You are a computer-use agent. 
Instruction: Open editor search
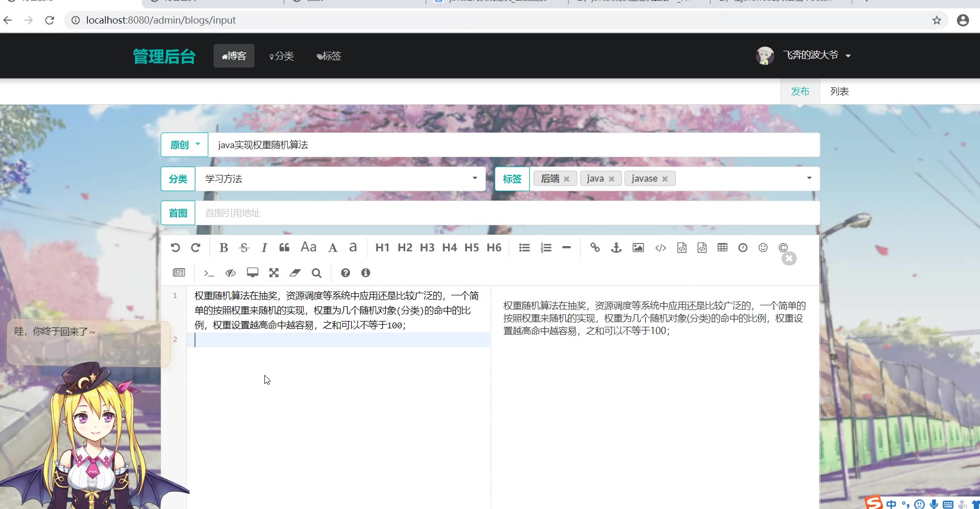click(x=316, y=273)
